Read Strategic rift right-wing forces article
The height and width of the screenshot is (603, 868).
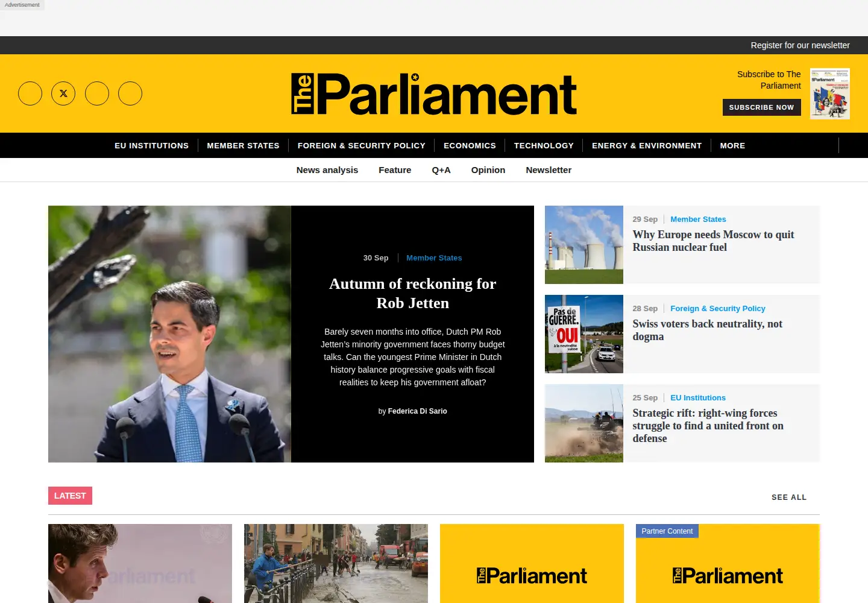708,426
